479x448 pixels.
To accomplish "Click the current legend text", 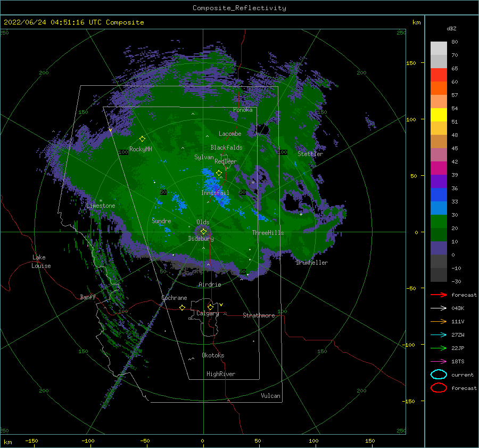I will pos(462,375).
